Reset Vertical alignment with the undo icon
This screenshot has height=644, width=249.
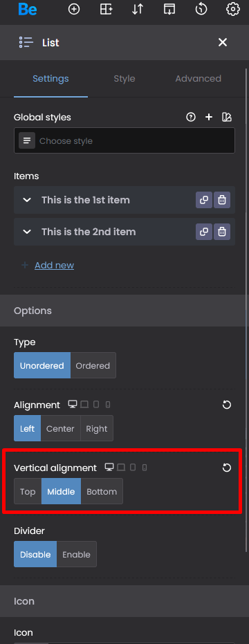(x=227, y=468)
